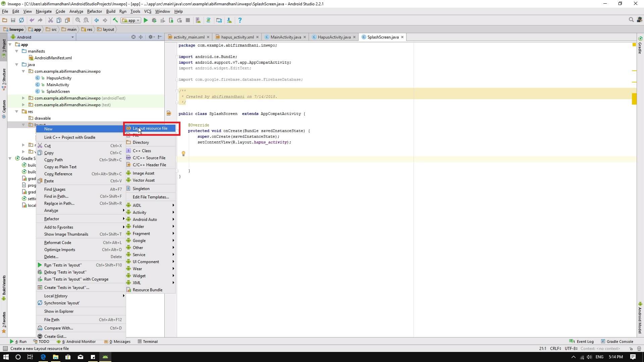Open File Explorer from Windows taskbar
The width and height of the screenshot is (644, 362).
pyautogui.click(x=55, y=357)
